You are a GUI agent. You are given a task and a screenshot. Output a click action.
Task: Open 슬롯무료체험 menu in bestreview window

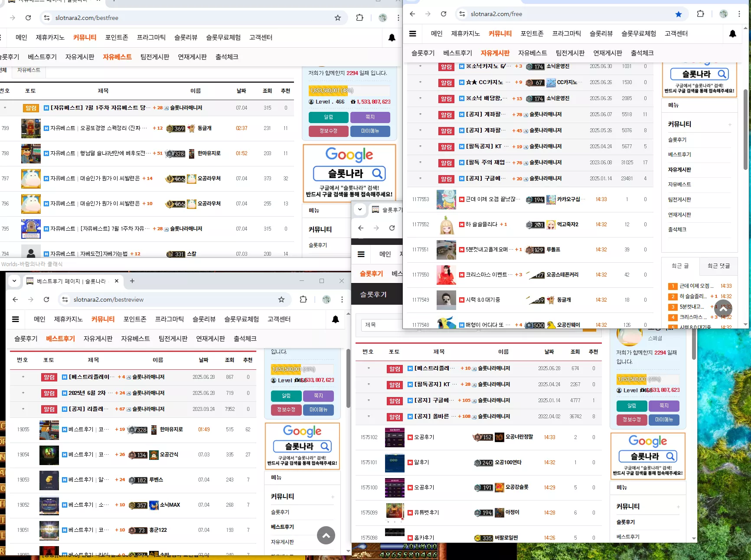(242, 319)
